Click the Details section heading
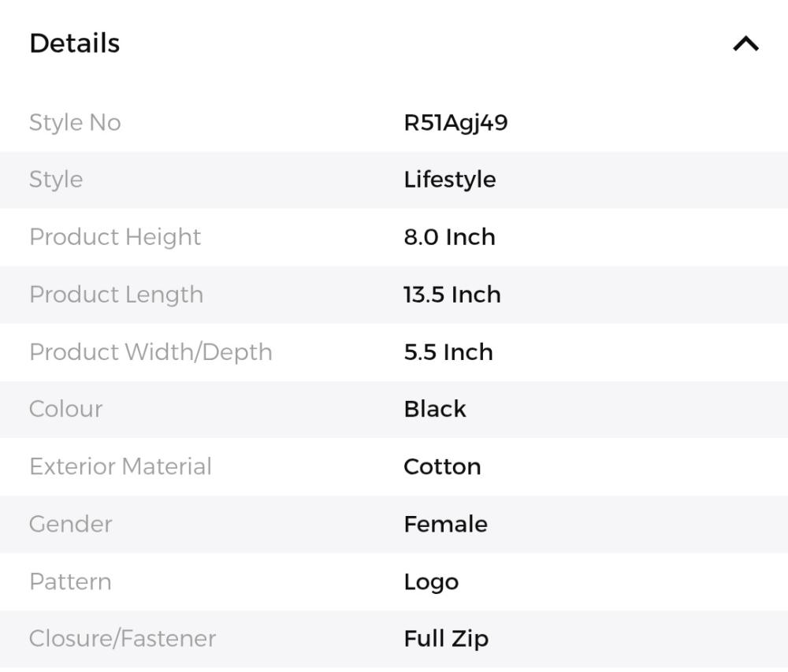Viewport: 788px width, 672px height. point(75,43)
